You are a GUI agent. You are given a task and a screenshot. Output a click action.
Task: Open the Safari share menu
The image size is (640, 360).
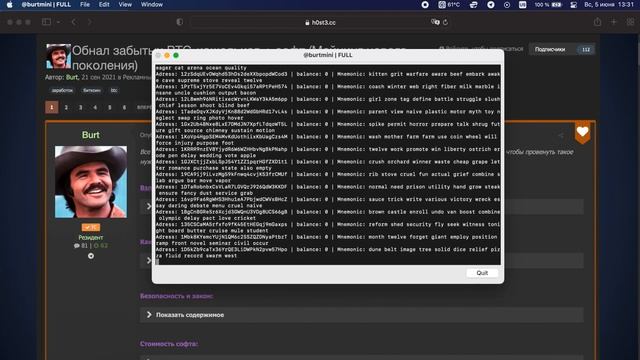[598, 22]
